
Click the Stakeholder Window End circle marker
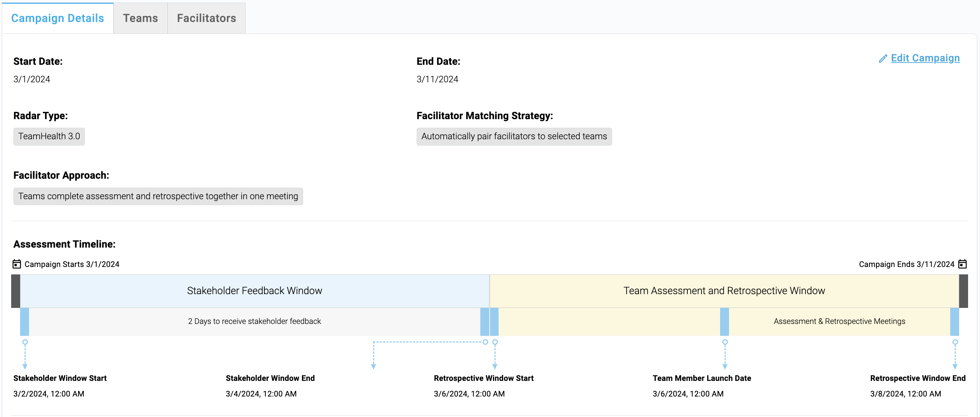coord(486,343)
